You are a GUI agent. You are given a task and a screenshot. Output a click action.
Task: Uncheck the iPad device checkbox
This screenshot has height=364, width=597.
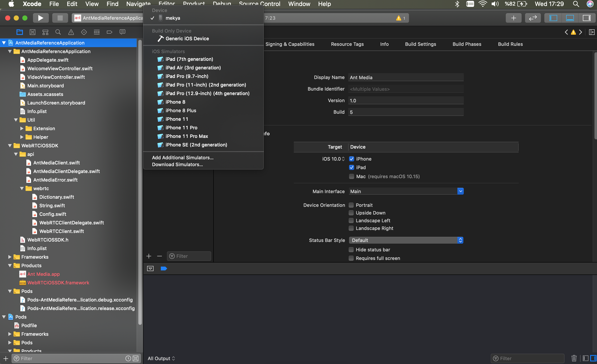351,167
